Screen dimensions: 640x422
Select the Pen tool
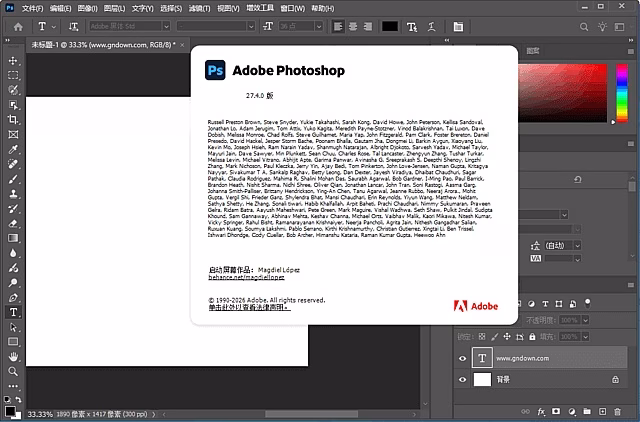[13, 298]
